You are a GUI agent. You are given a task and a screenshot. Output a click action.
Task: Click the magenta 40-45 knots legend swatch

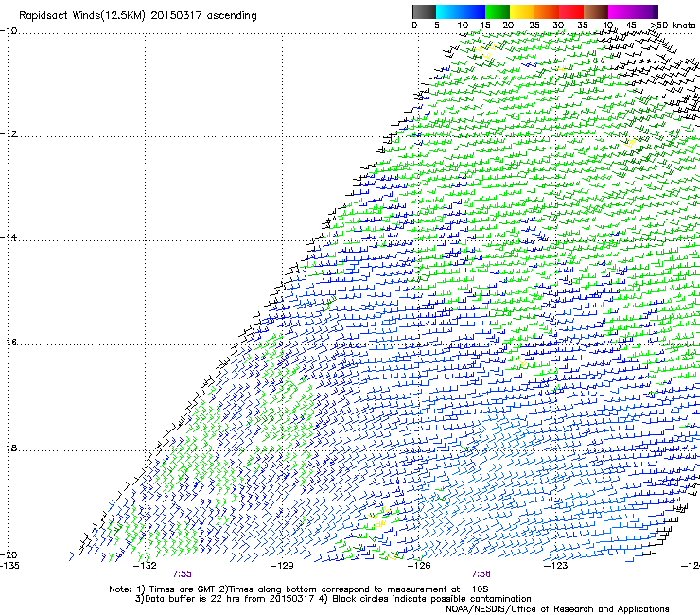(621, 11)
